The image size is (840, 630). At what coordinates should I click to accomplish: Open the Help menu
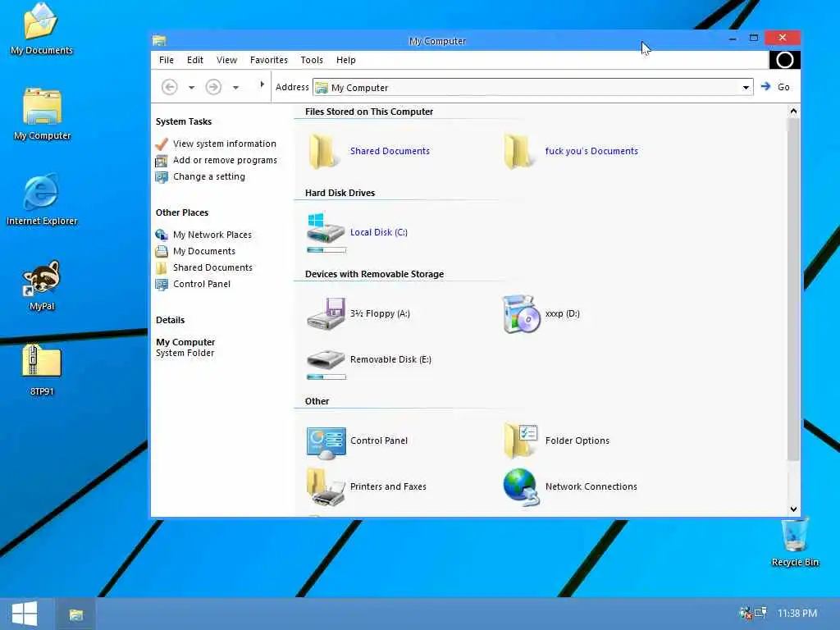(x=346, y=60)
